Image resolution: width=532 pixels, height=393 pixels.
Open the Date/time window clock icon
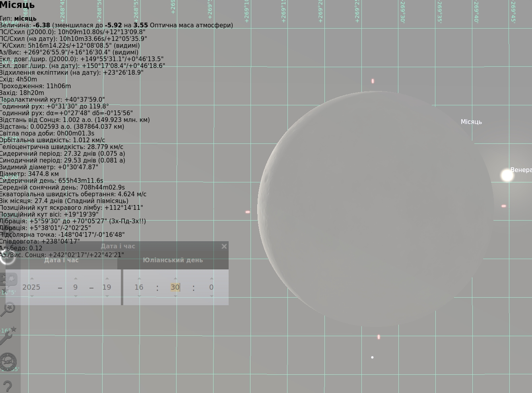(8, 257)
